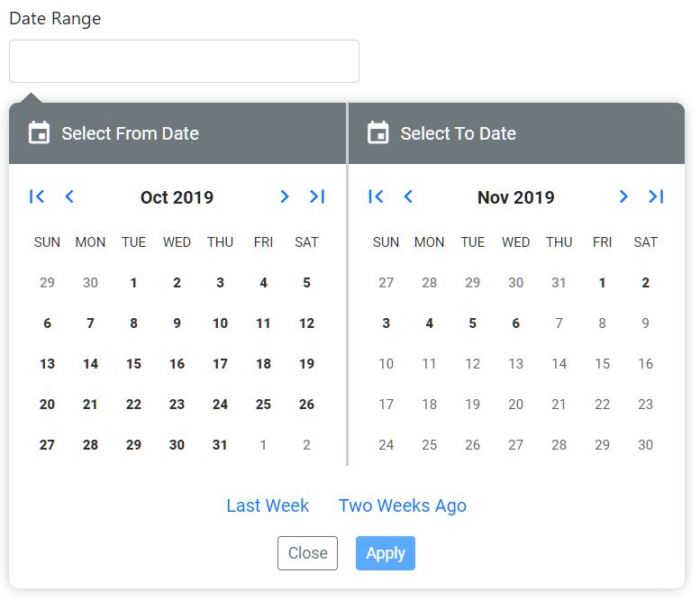The width and height of the screenshot is (700, 610).
Task: Click the calendar icon beside Select To Date
Action: [x=378, y=133]
